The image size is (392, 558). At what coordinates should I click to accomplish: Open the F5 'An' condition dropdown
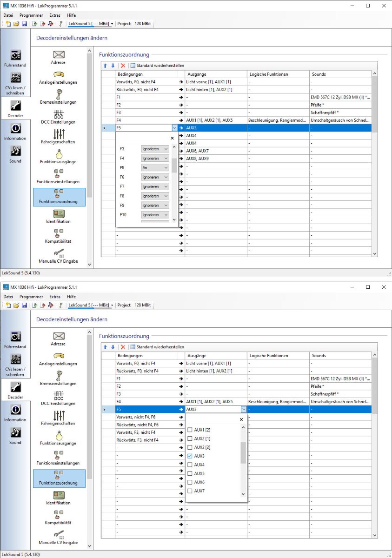[x=155, y=167]
